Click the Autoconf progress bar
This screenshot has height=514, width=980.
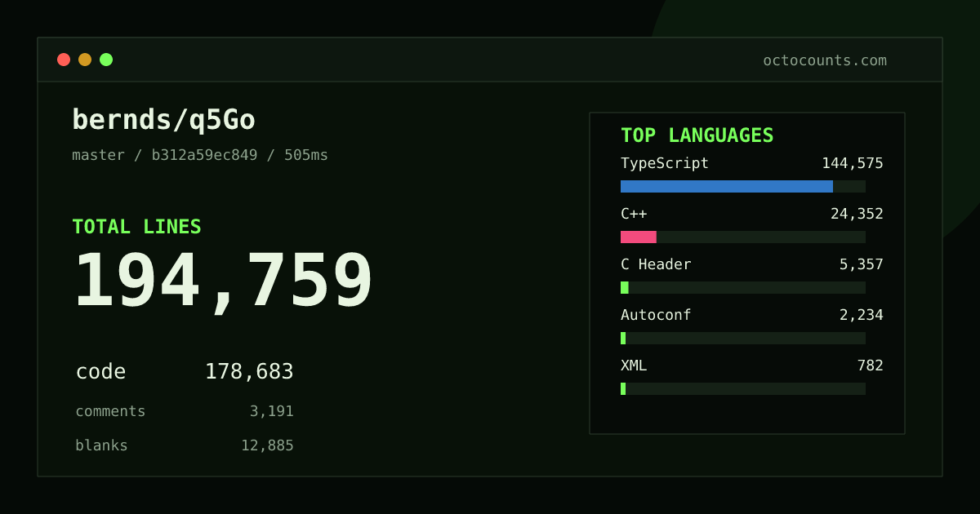tap(623, 338)
